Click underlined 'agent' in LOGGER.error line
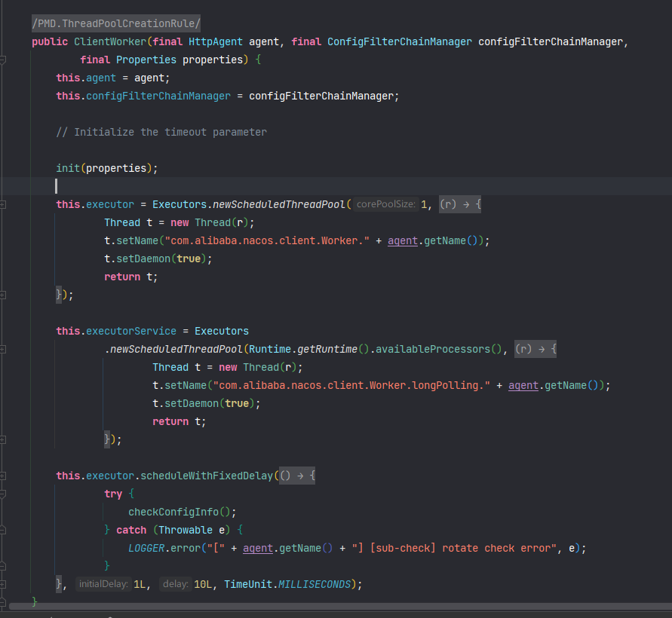Viewport: 672px width, 618px height. [258, 548]
